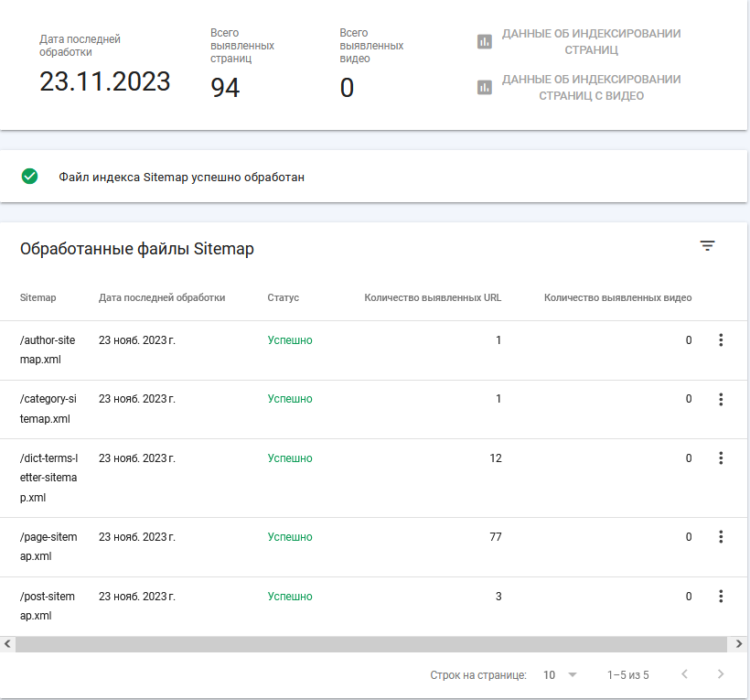Go to the previous page of results

tap(684, 674)
